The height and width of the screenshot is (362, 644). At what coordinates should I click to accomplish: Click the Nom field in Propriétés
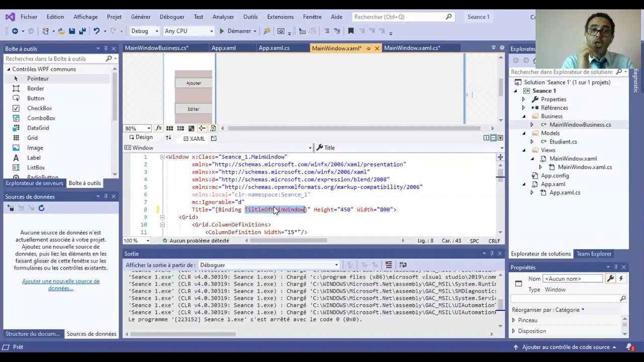pos(573,279)
